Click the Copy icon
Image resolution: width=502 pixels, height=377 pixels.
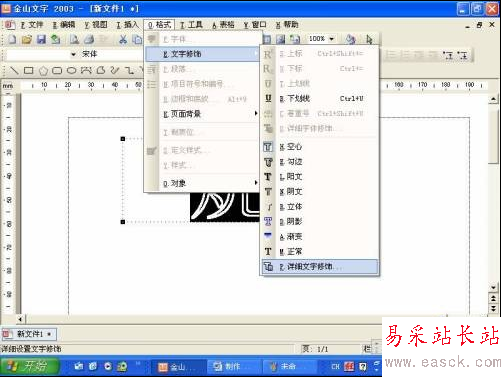pos(137,40)
